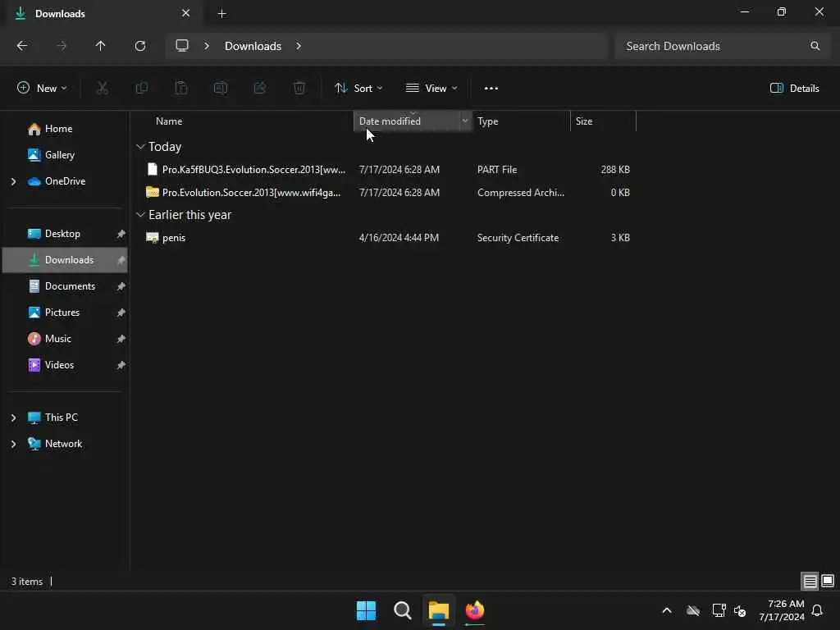Collapse the Today group
Viewport: 840px width, 630px height.
tap(140, 147)
